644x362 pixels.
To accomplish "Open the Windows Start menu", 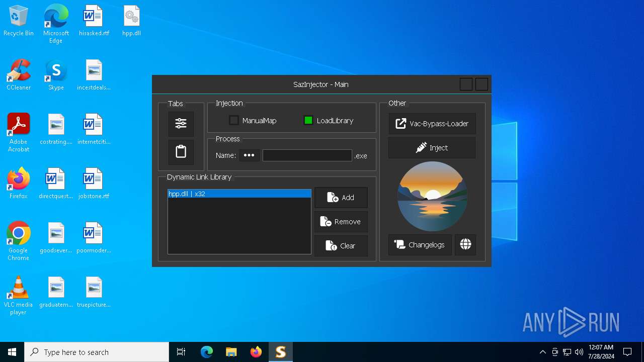I will click(12, 352).
